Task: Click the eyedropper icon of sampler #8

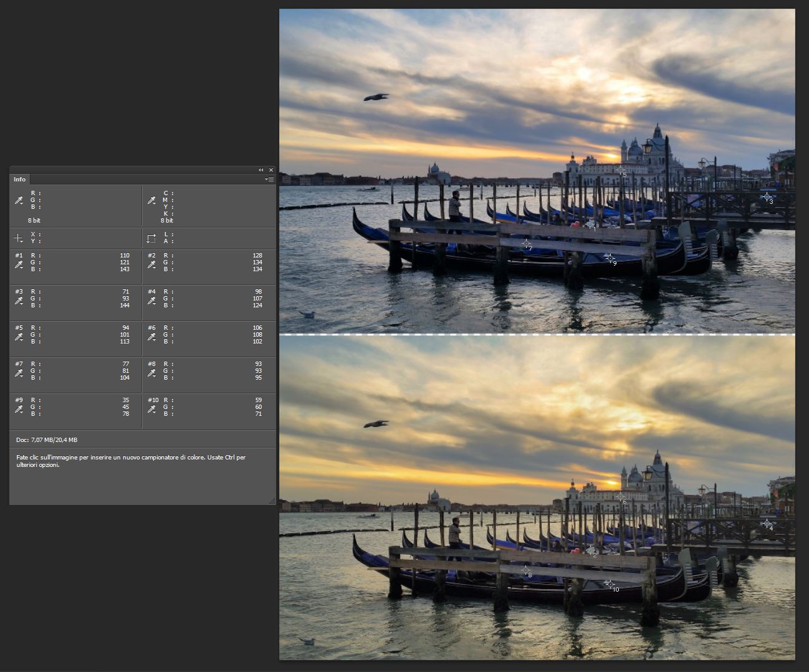Action: click(151, 373)
